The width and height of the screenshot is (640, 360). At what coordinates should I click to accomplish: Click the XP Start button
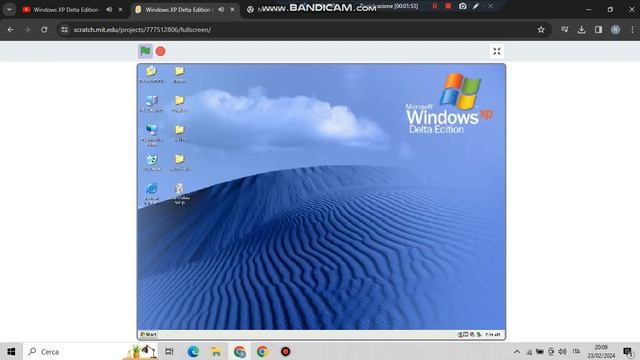coord(149,335)
